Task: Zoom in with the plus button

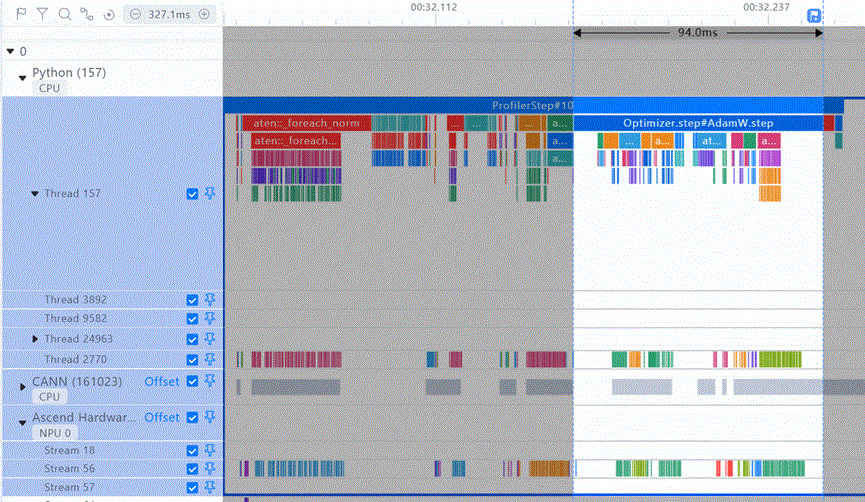Action: click(204, 14)
